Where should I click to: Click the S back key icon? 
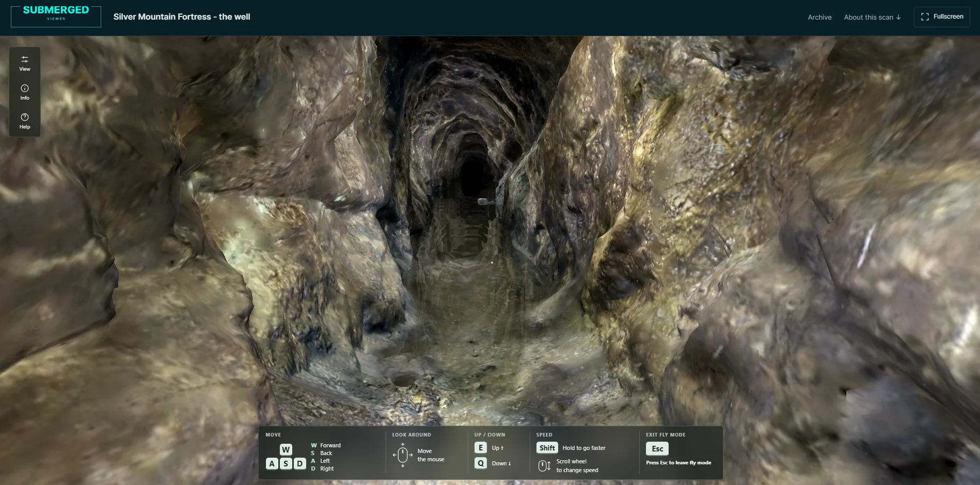click(x=286, y=463)
